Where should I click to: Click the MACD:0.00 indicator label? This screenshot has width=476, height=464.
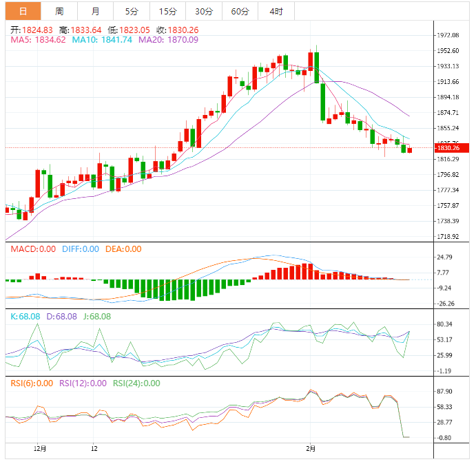click(x=32, y=249)
